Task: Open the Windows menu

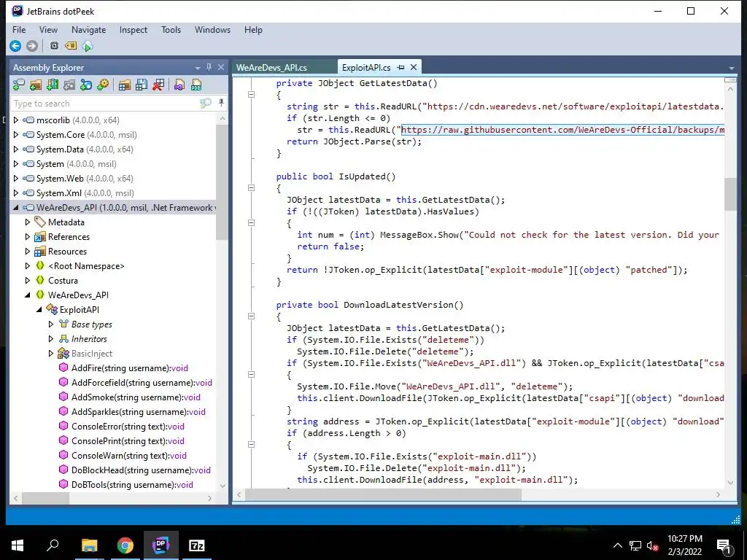Action: 212,29
